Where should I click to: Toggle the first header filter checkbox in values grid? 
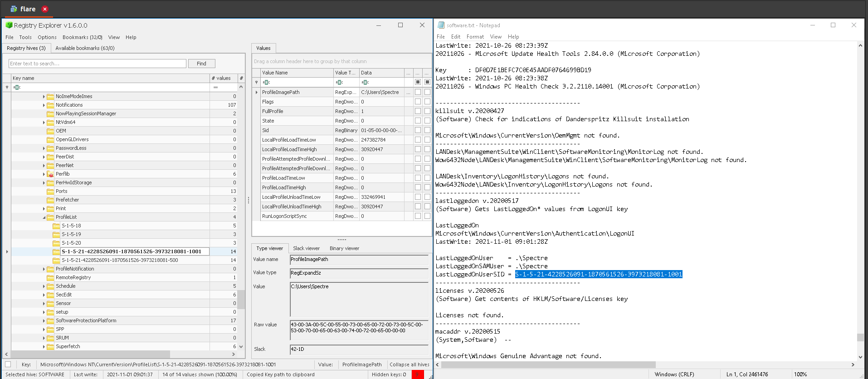tap(418, 82)
